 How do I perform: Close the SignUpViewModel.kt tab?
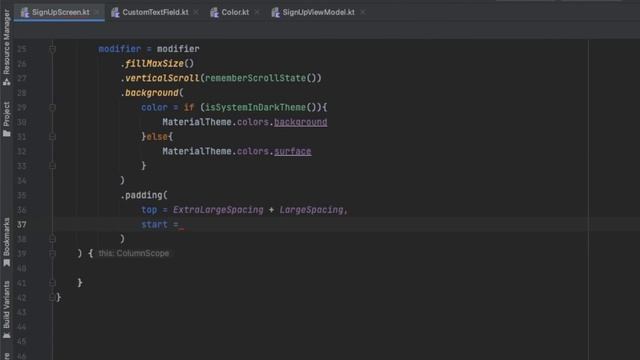coord(363,12)
